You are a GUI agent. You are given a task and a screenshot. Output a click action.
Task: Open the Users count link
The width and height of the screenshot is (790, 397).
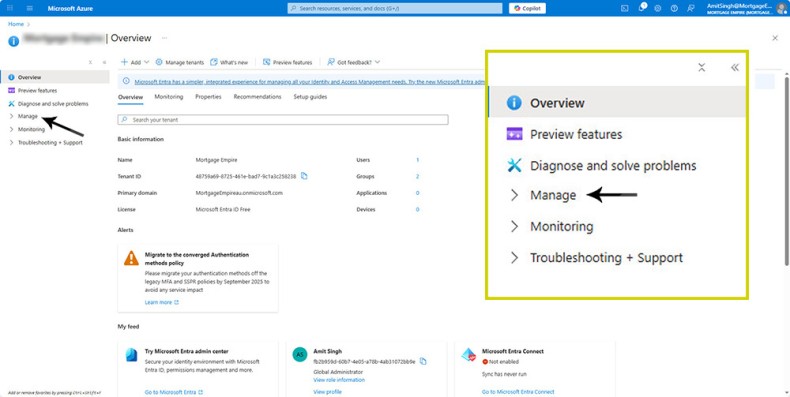coord(417,160)
